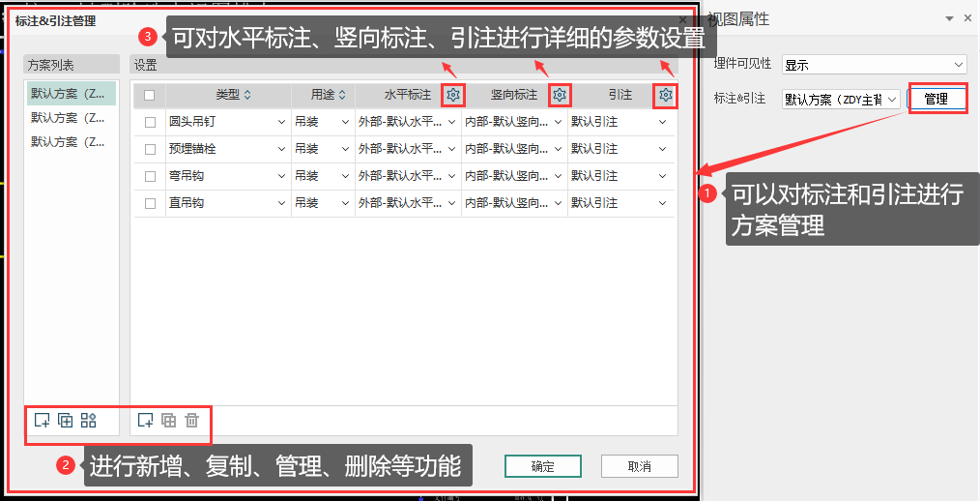Click the 引注 column header

[620, 95]
